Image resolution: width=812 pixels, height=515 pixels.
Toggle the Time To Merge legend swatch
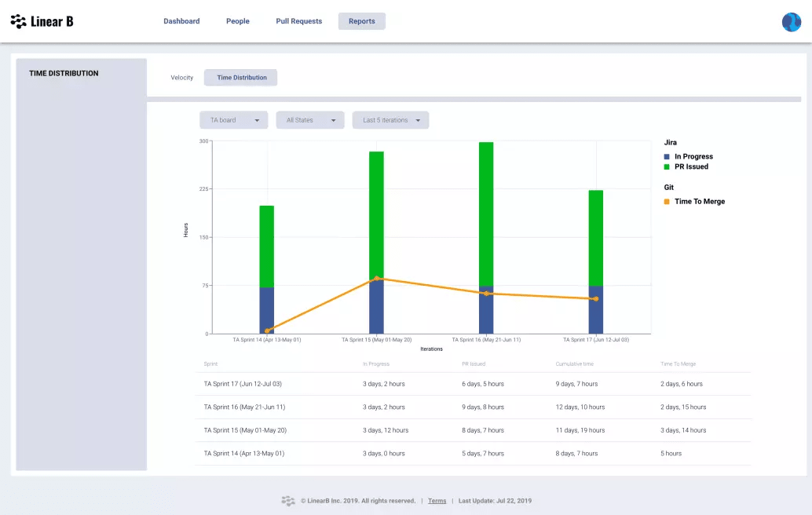click(x=667, y=201)
